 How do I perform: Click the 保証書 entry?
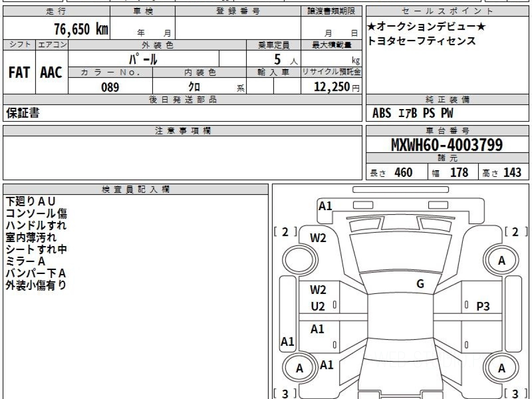[23, 113]
